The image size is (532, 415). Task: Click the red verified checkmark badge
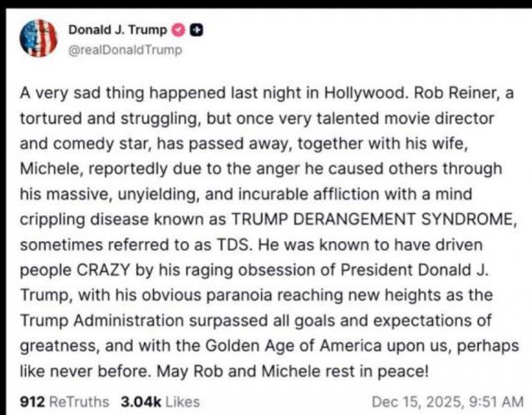(180, 30)
